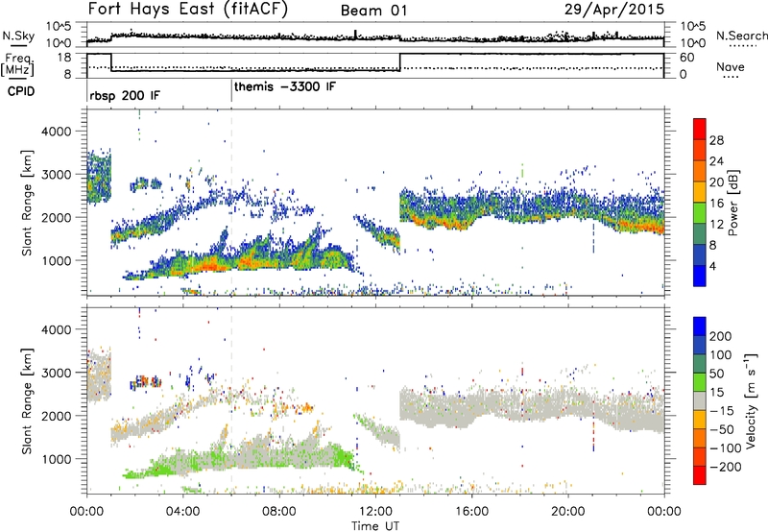Select the "18" frequency axis tick

click(64, 58)
